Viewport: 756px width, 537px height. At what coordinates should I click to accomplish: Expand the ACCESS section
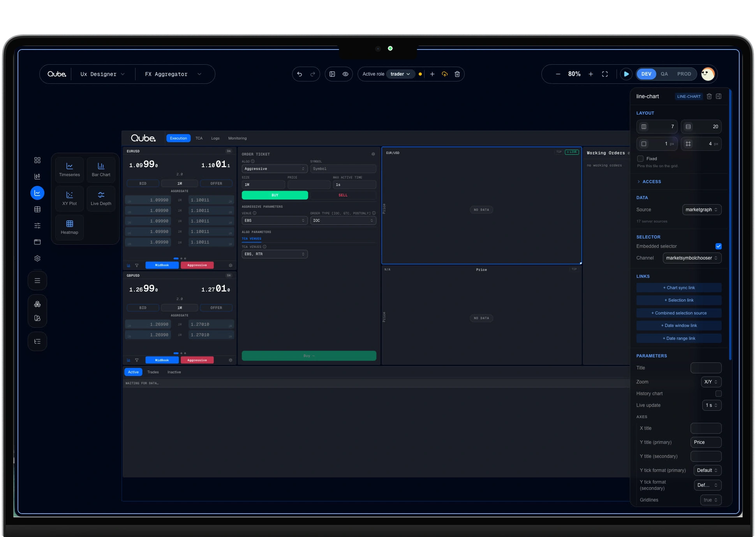point(649,182)
